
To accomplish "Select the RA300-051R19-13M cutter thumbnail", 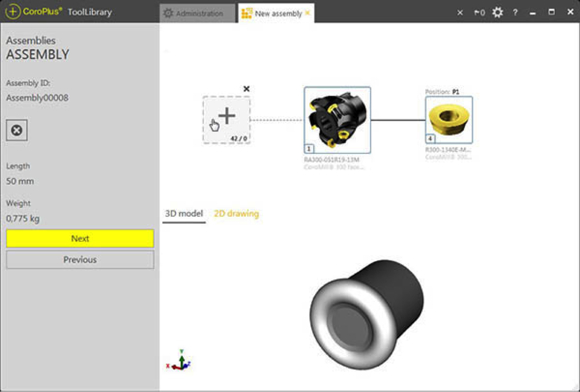I will point(337,120).
